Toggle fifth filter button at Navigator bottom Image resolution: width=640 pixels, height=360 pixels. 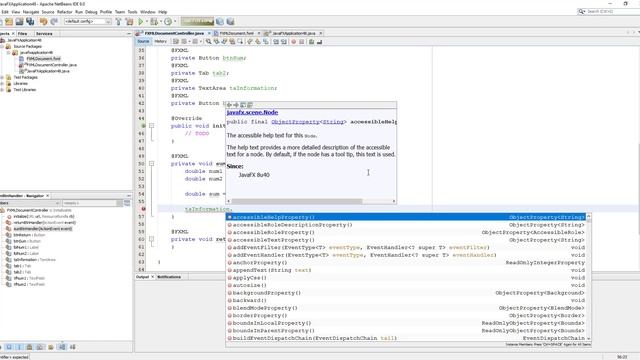[51, 347]
